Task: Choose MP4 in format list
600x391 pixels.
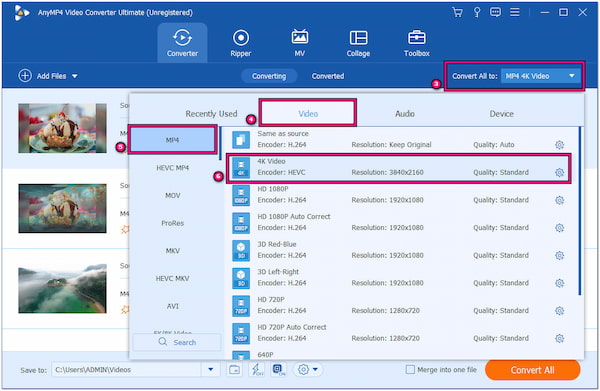Action: tap(173, 140)
